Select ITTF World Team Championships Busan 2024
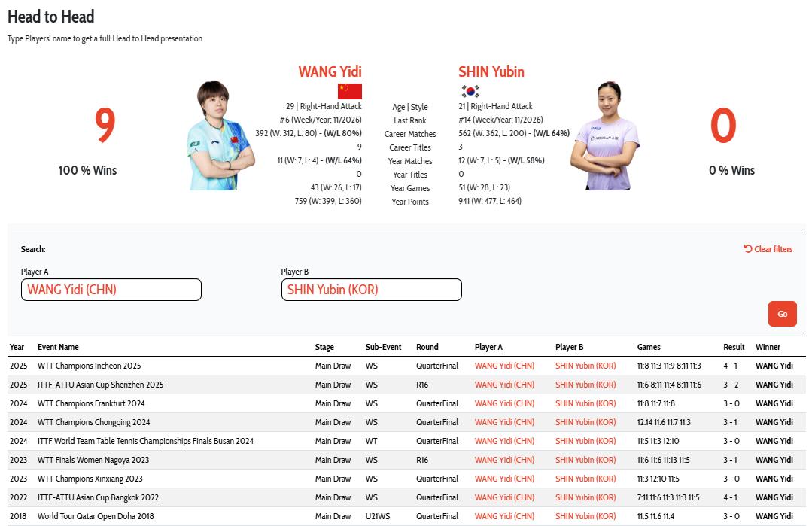Viewport: 812px width, 526px height. click(145, 441)
